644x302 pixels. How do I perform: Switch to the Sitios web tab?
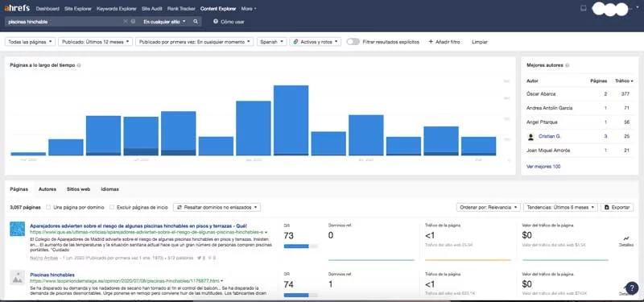tap(78, 189)
